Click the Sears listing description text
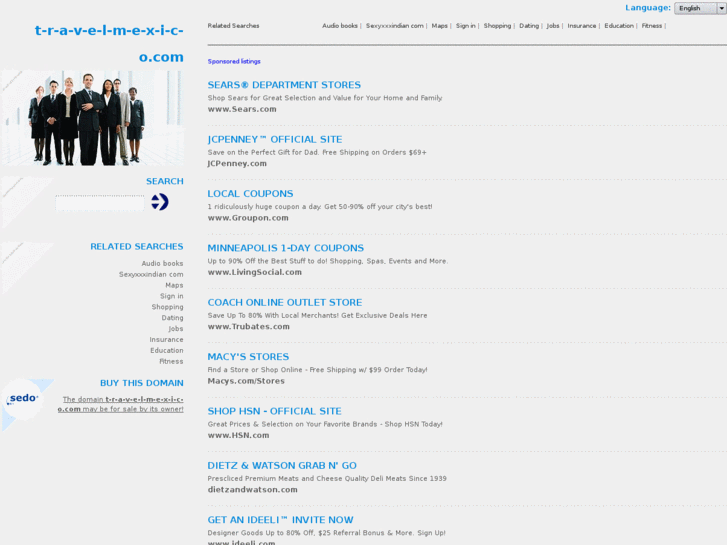This screenshot has height=545, width=727. click(325, 98)
